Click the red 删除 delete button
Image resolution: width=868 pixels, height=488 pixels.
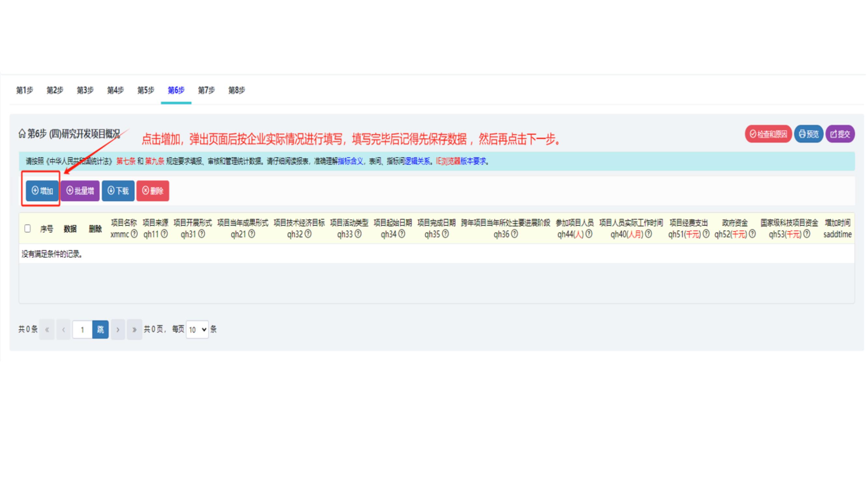(153, 191)
